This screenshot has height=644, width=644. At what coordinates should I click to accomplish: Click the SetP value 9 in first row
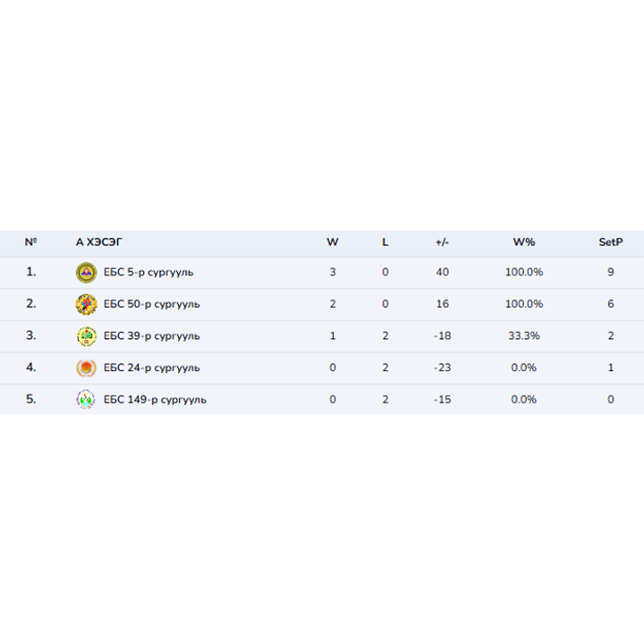(611, 273)
